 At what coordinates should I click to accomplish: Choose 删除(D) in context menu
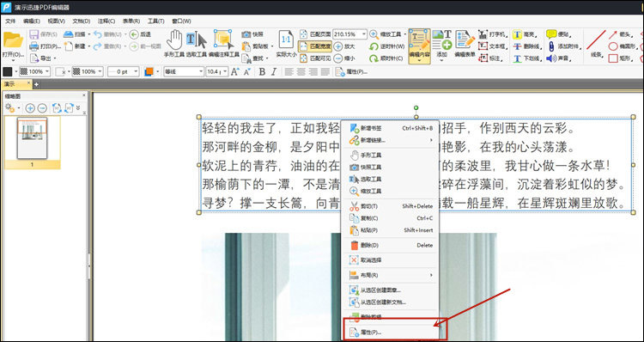click(x=391, y=245)
